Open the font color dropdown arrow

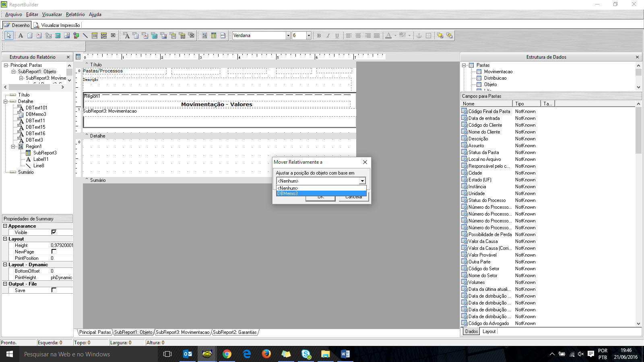pyautogui.click(x=395, y=35)
